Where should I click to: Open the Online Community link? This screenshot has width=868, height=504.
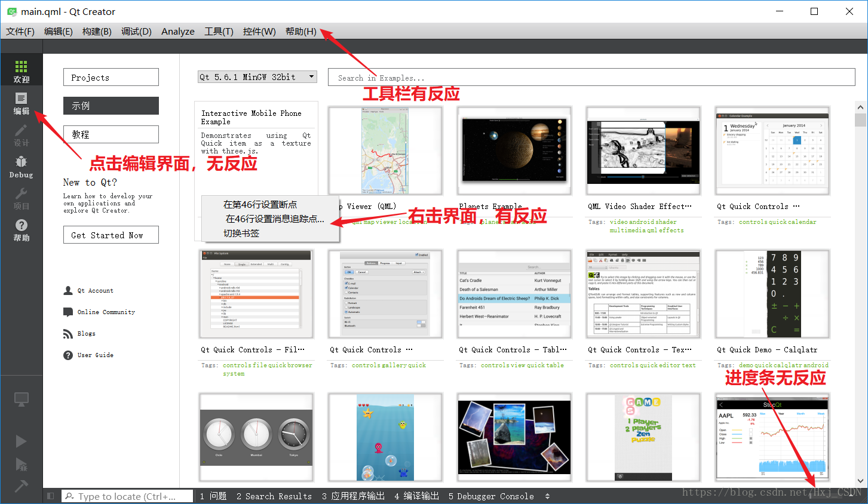[x=106, y=312]
